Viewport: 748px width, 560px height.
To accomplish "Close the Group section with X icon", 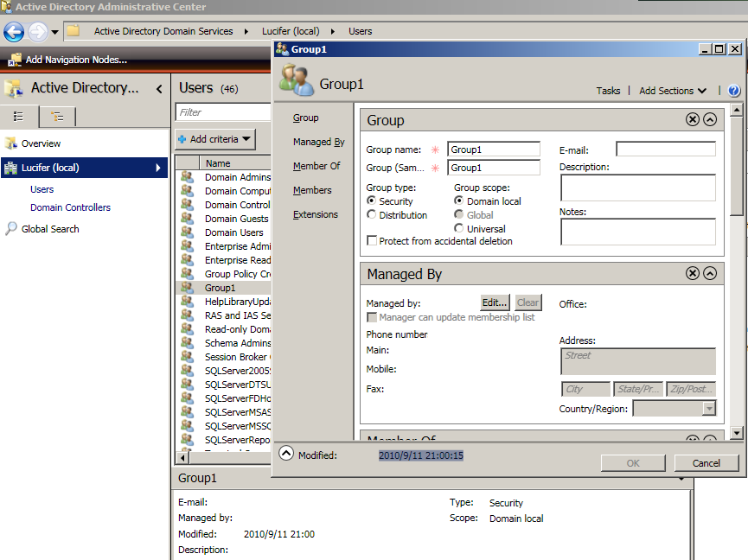I will pos(692,119).
